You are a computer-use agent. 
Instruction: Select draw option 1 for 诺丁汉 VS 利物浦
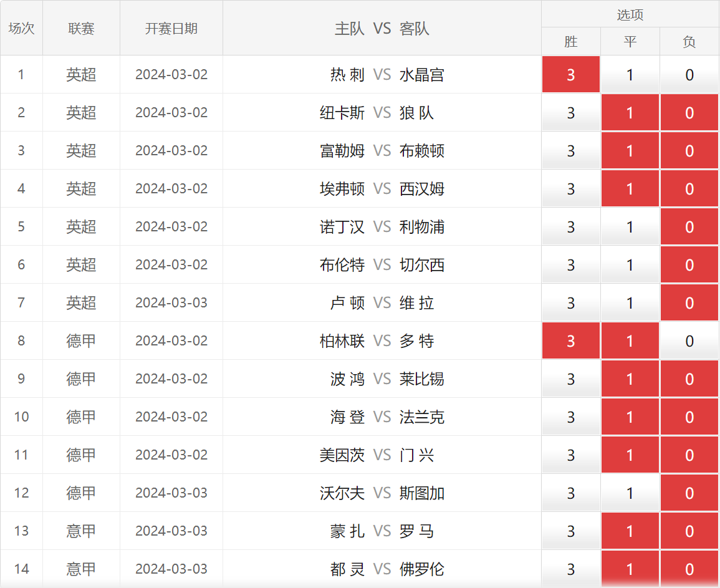630,226
